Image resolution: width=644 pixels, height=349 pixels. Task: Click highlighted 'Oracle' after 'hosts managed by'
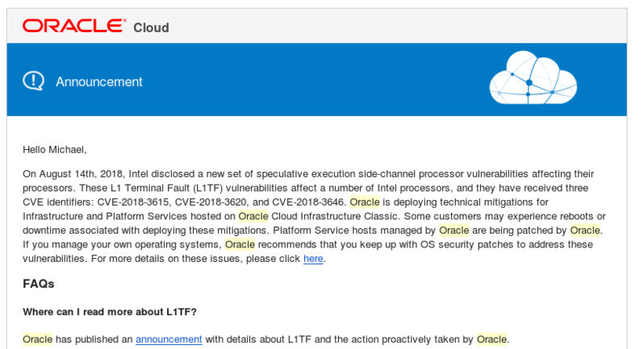tap(454, 230)
